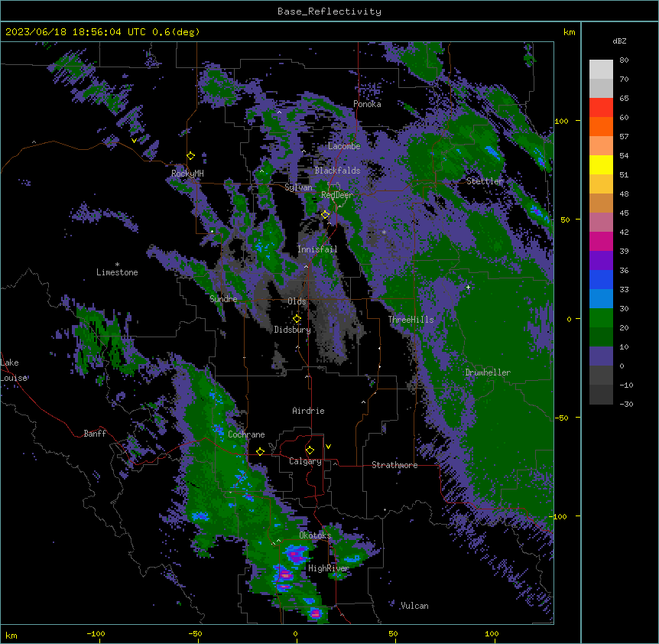Image resolution: width=659 pixels, height=644 pixels.
Task: Pick the red 60–65 dBZ legend color
Action: click(601, 108)
